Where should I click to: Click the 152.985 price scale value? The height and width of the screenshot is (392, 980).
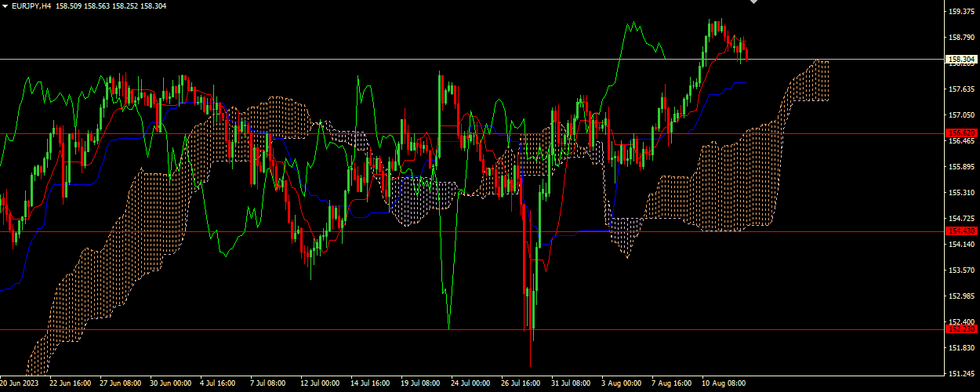(x=962, y=296)
